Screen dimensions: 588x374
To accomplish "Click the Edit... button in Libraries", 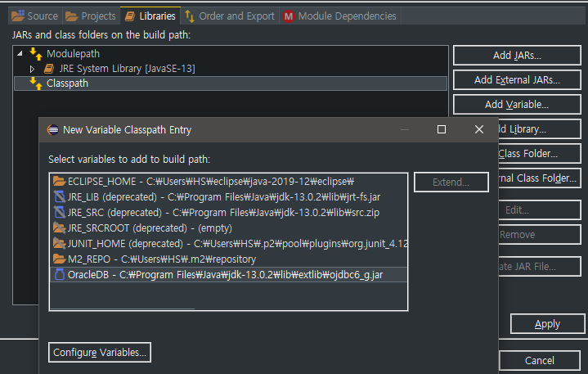I will 539,210.
